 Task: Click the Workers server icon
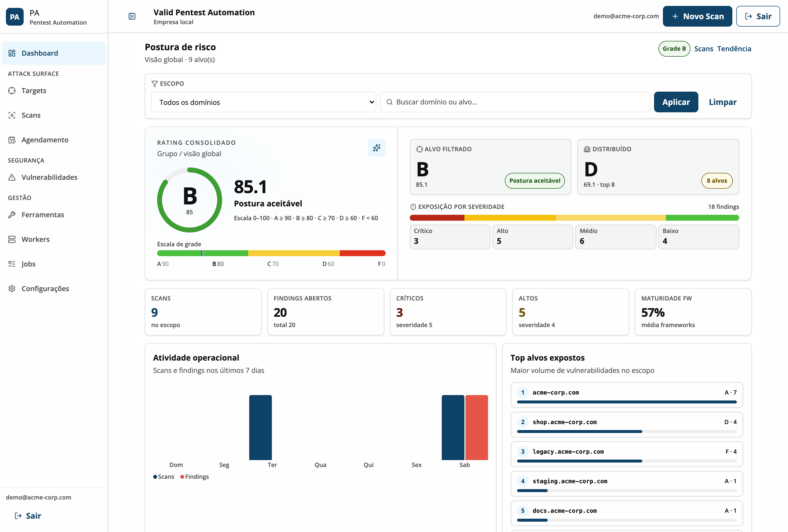(12, 239)
